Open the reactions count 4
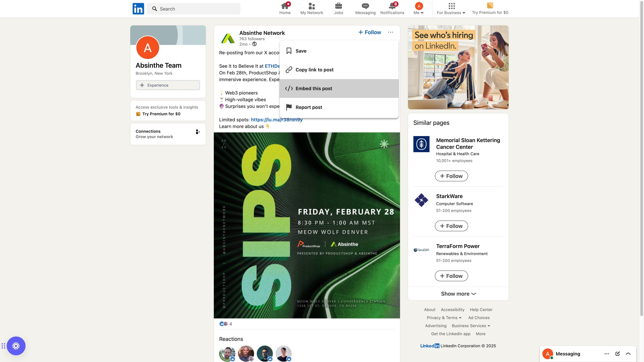 point(226,324)
